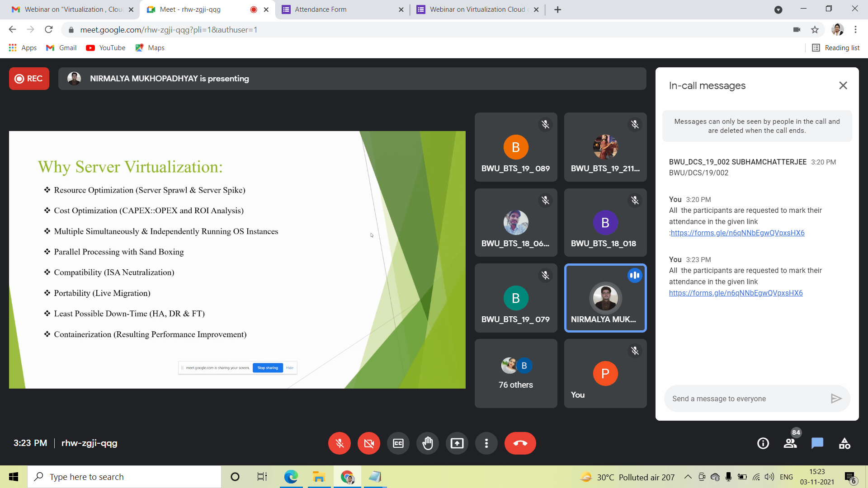Show everyone participants list icon
The width and height of the screenshot is (868, 488).
pyautogui.click(x=790, y=443)
